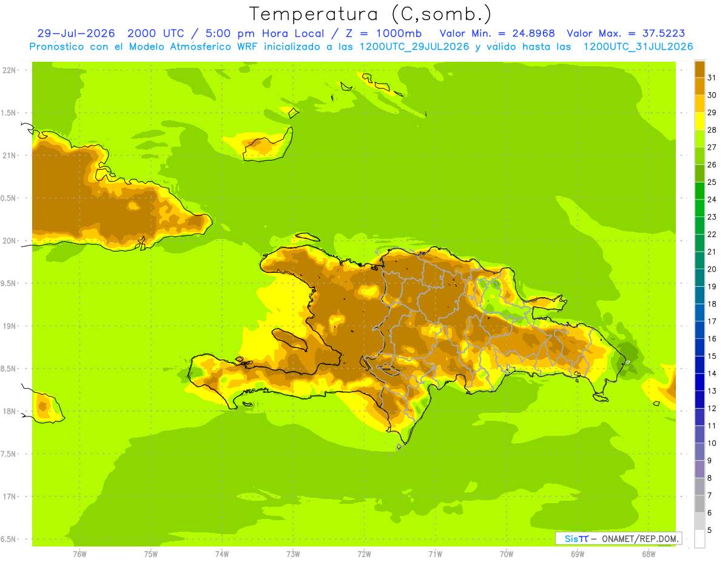
Task: Click the "68W" longitude label
Action: [x=649, y=555]
